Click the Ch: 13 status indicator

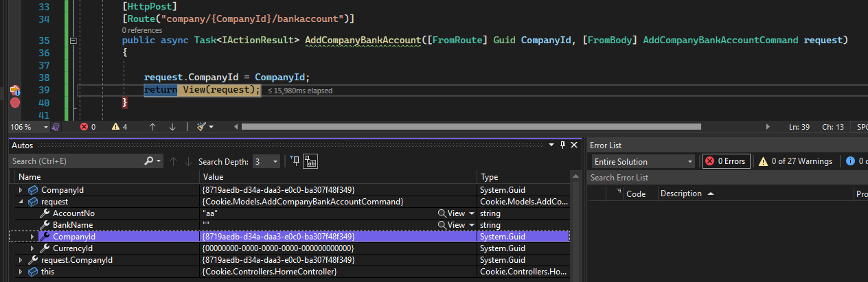point(832,127)
